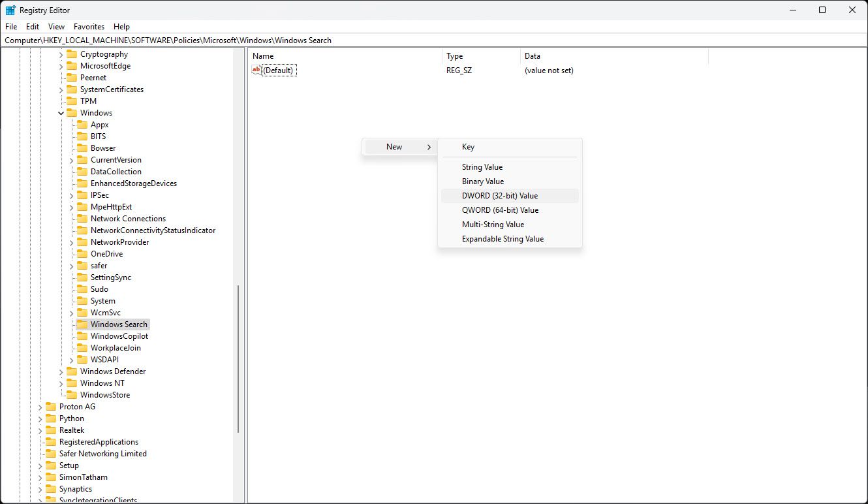Click the (Default) string value icon
This screenshot has height=504, width=868.
point(256,70)
